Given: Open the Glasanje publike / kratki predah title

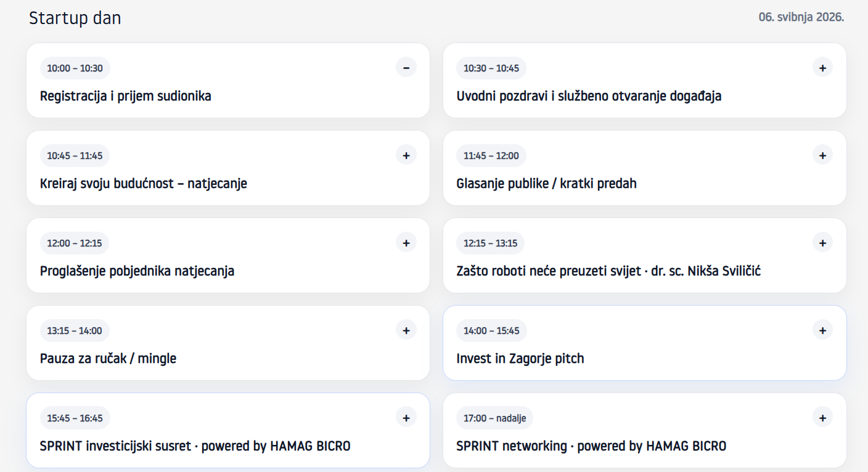Looking at the screenshot, I should click(546, 184).
